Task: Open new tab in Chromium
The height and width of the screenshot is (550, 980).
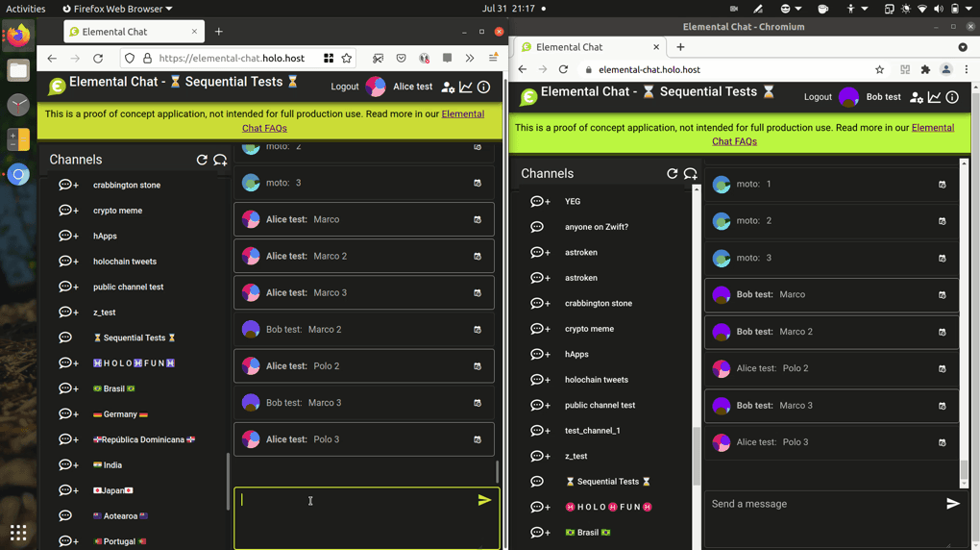Action: [680, 47]
